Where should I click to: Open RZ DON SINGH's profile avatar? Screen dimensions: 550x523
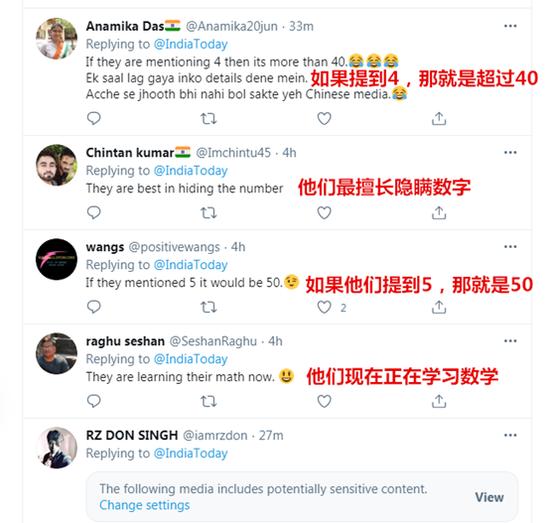click(x=56, y=448)
